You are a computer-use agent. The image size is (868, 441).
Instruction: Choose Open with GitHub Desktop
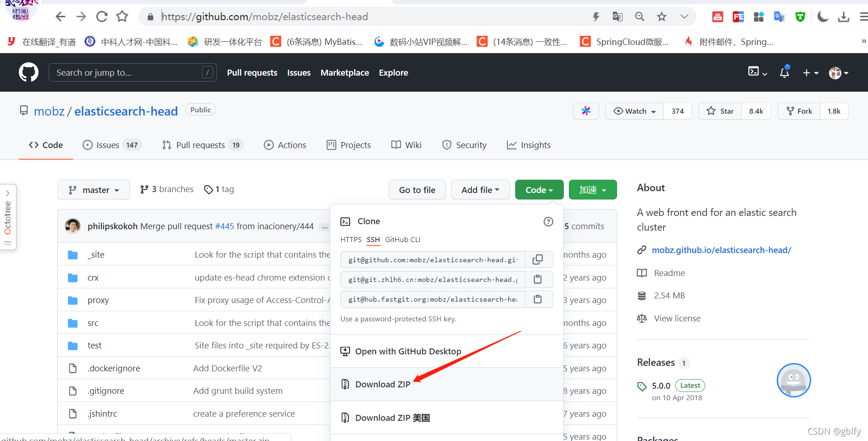coord(446,351)
